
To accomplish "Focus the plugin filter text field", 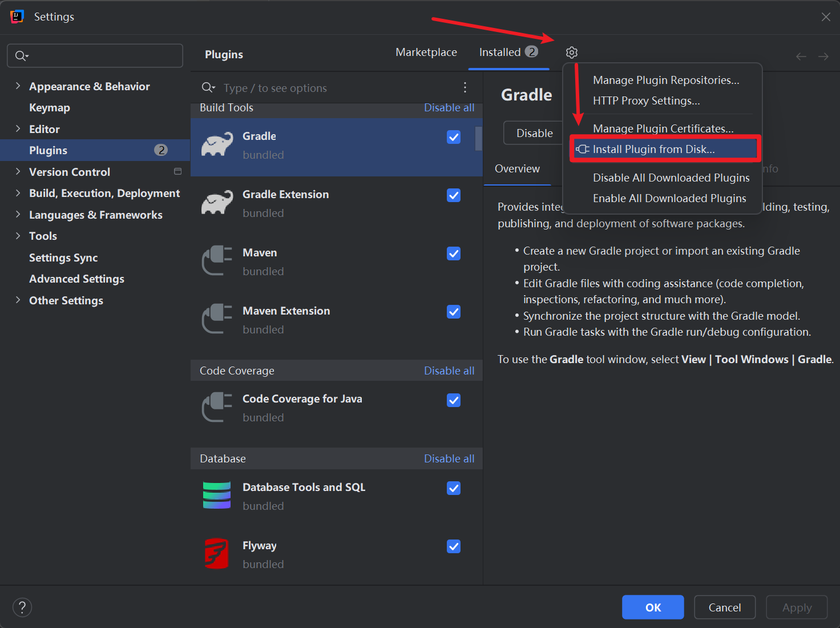I will tap(337, 88).
